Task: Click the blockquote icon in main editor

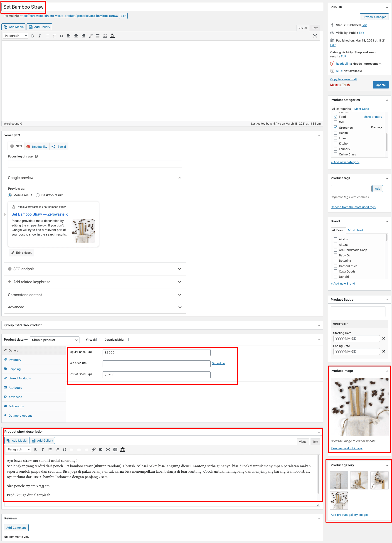Action: pyautogui.click(x=62, y=36)
